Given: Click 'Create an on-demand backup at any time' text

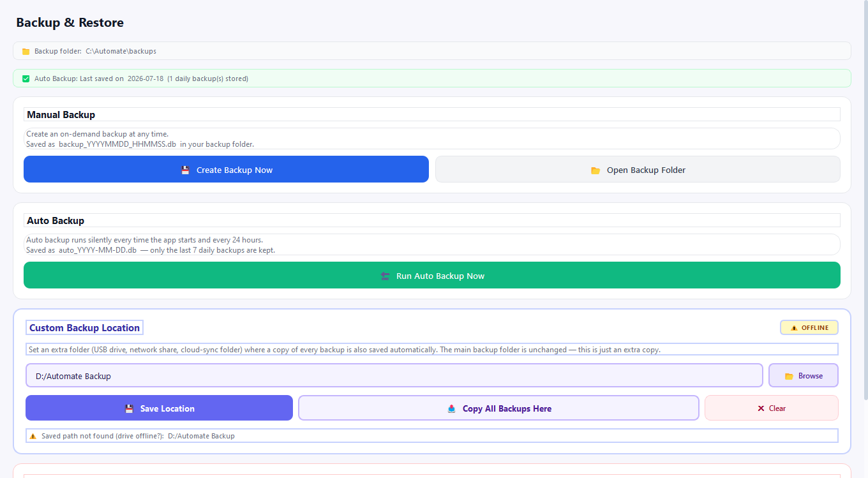Looking at the screenshot, I should [x=98, y=134].
